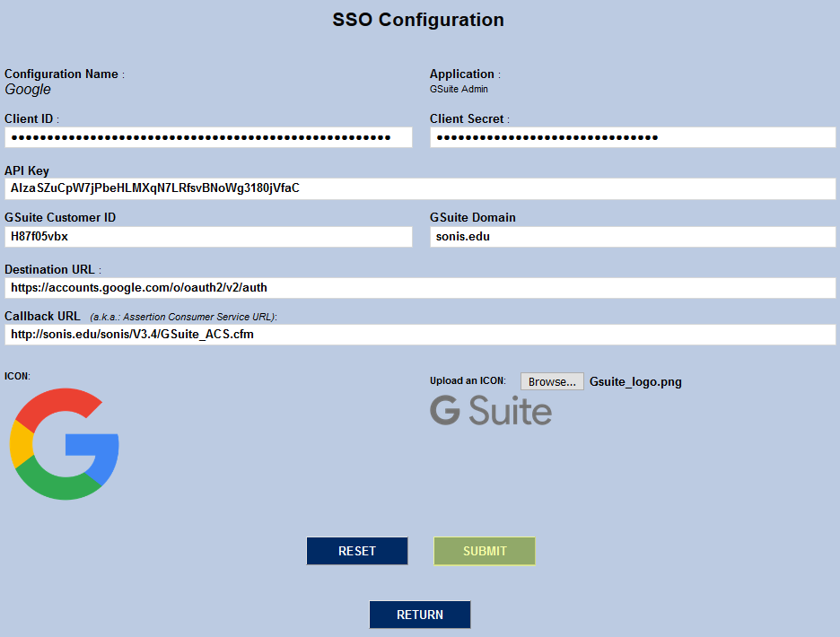
Task: Select the API Key input field
Action: point(417,188)
